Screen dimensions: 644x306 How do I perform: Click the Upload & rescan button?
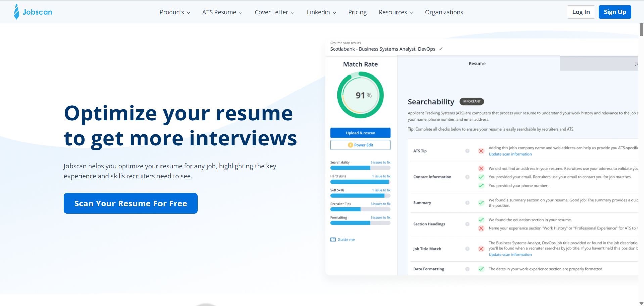pos(360,133)
